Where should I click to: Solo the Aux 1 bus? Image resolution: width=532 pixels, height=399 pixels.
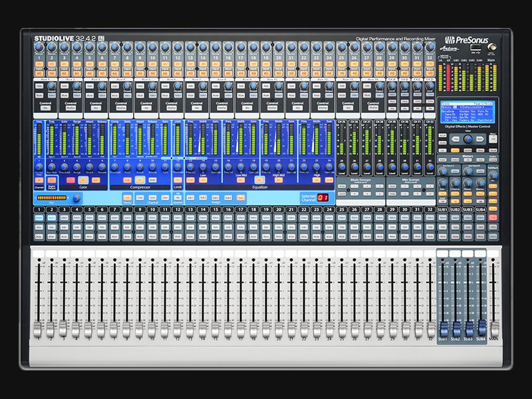click(39, 86)
